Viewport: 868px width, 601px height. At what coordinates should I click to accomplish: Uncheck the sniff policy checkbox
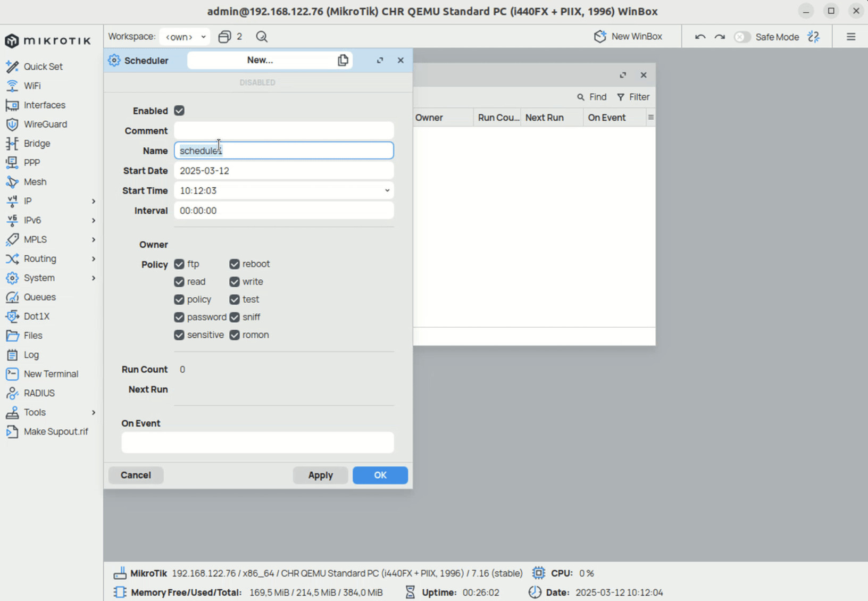235,318
